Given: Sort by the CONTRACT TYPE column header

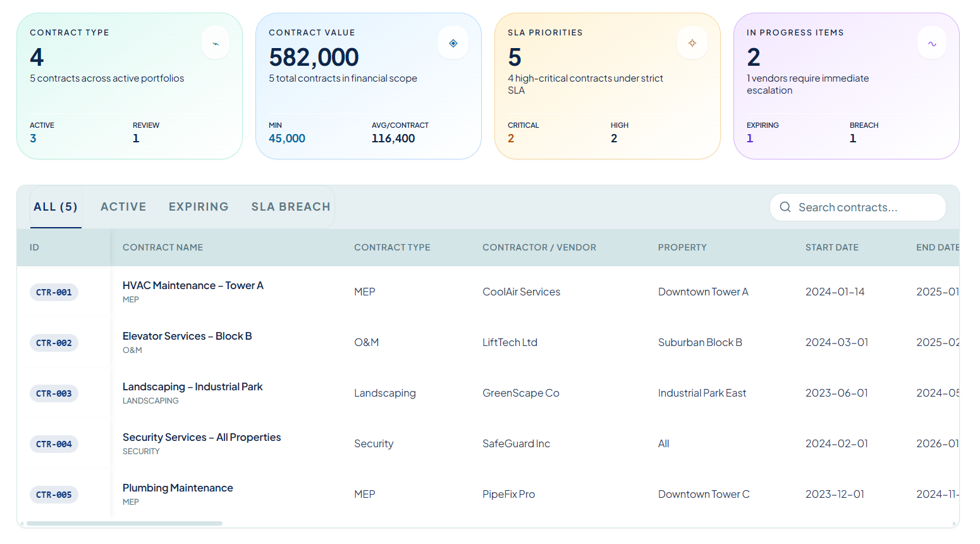Looking at the screenshot, I should point(392,247).
